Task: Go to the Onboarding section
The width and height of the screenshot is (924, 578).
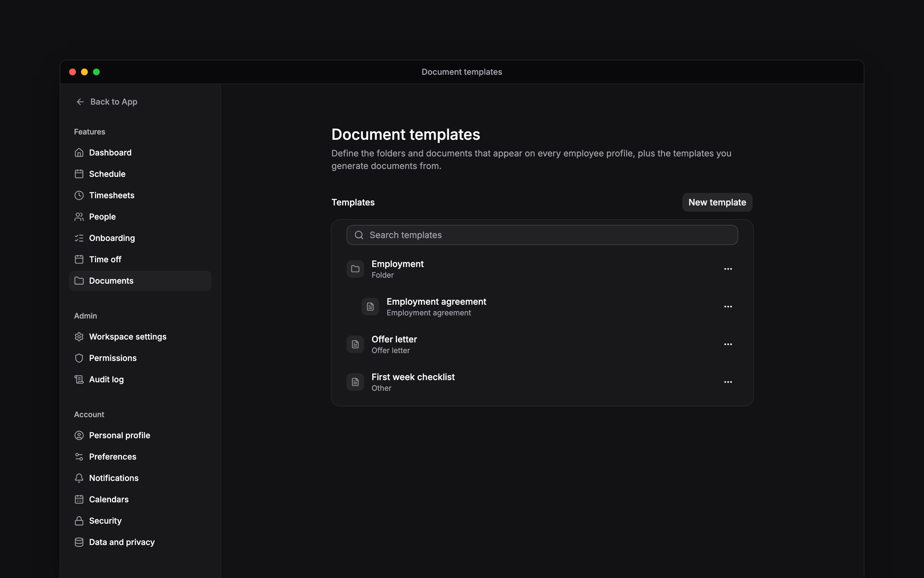Action: click(140, 238)
